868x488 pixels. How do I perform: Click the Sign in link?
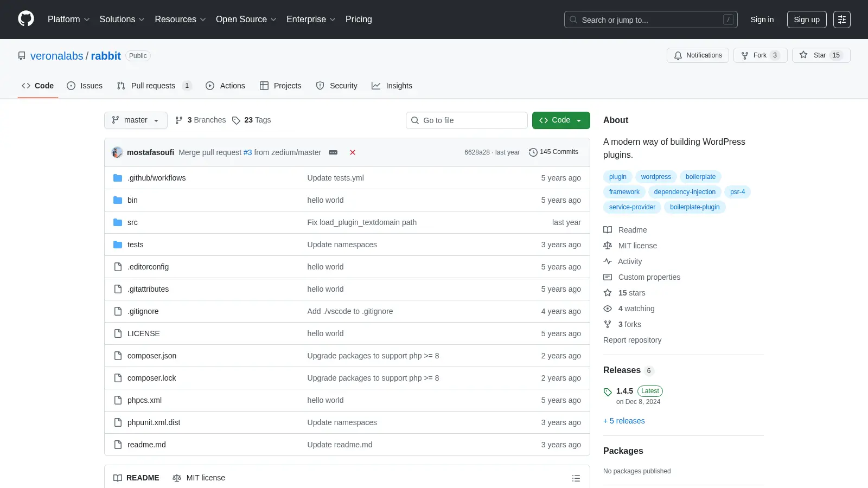click(x=762, y=20)
